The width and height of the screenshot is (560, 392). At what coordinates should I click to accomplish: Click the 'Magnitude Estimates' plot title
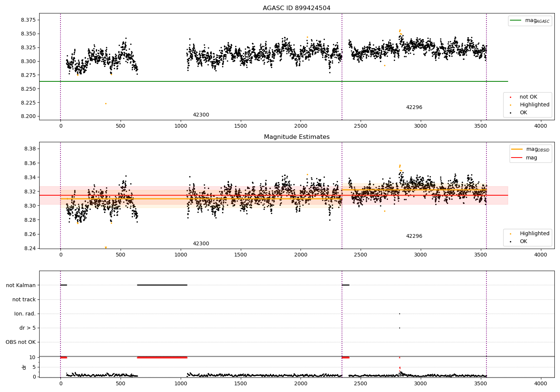(x=296, y=137)
